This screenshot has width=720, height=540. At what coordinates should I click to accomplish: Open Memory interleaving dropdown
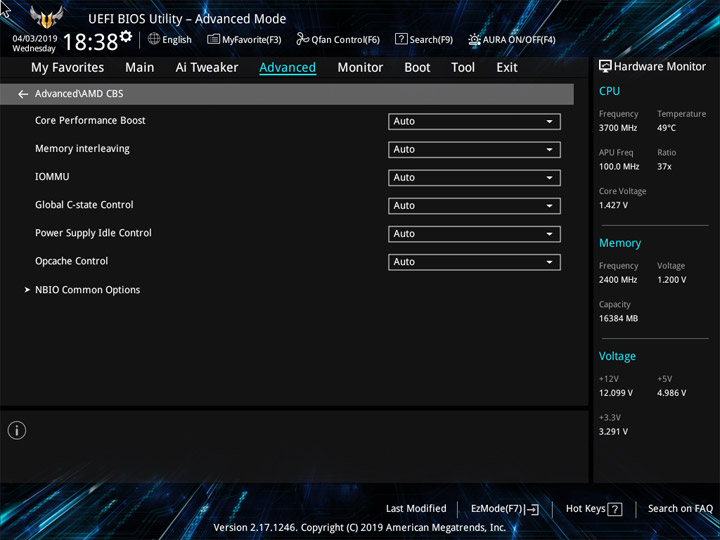point(474,150)
